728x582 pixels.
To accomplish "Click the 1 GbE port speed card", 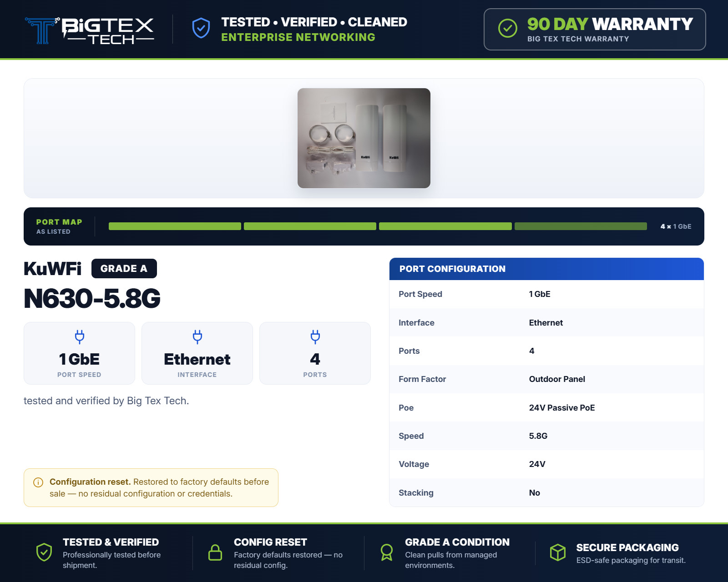I will coord(79,353).
